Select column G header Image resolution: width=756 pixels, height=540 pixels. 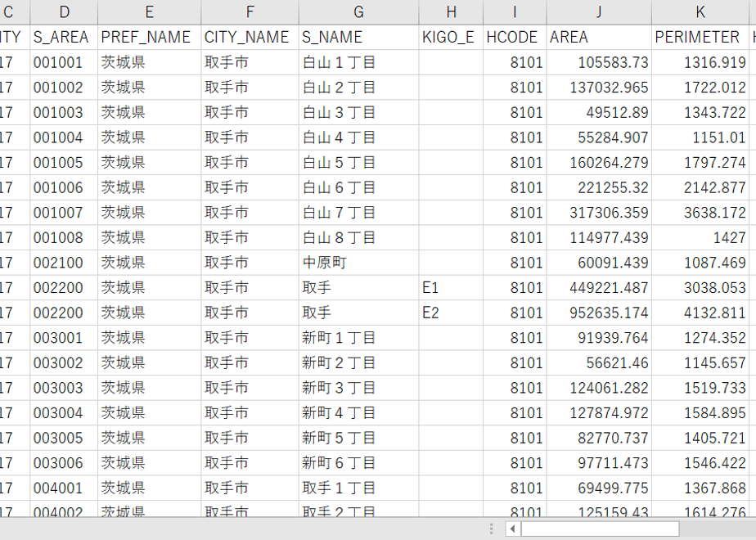[358, 12]
